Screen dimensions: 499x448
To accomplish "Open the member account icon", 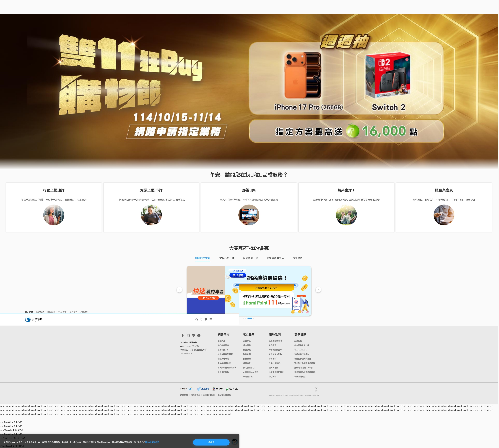I will 206,319.
